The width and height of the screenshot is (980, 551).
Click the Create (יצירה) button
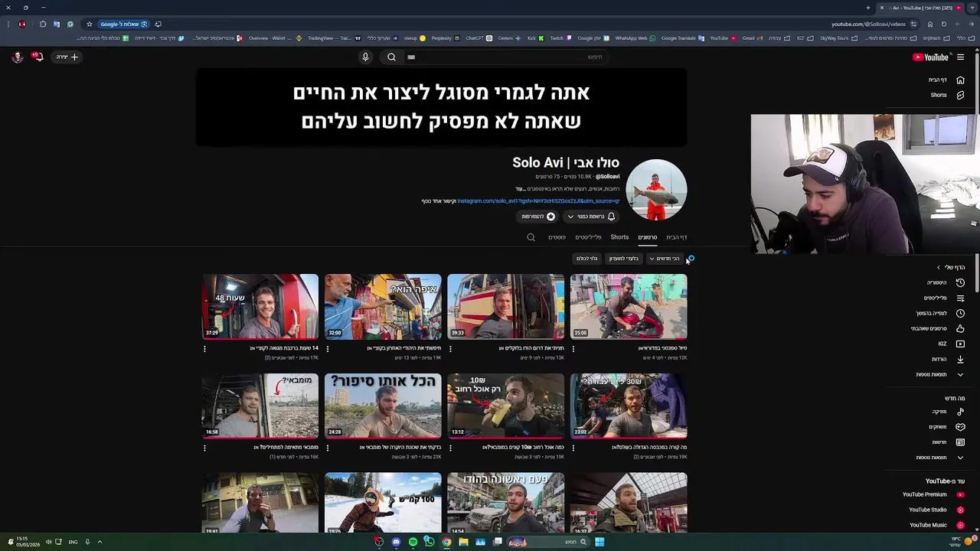coord(67,57)
